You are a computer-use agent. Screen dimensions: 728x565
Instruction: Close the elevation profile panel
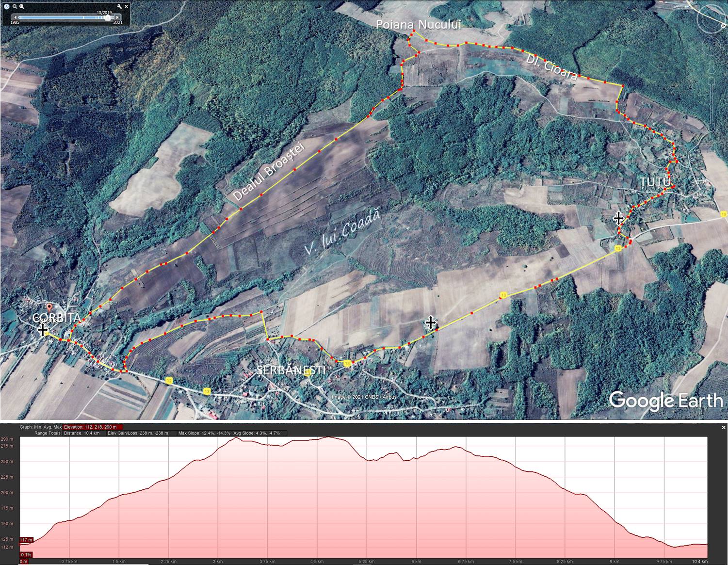(x=724, y=427)
